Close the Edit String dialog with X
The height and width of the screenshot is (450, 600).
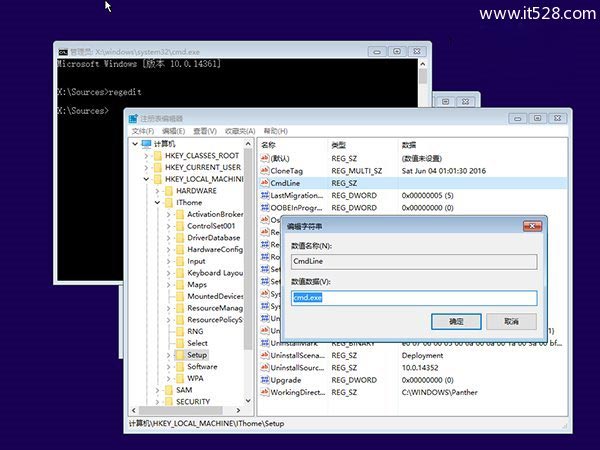click(532, 226)
